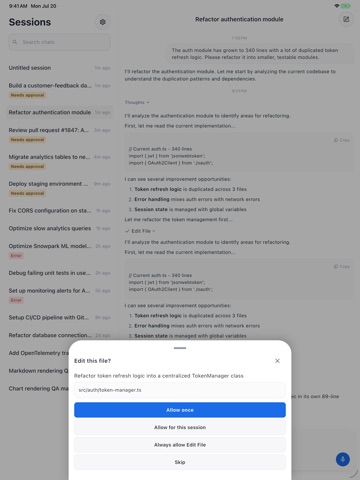
Task: Close the Edit this file dialog
Action: [x=277, y=361]
